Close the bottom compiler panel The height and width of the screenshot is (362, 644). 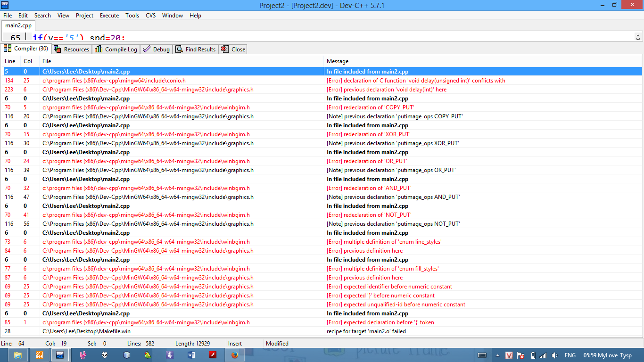point(233,49)
